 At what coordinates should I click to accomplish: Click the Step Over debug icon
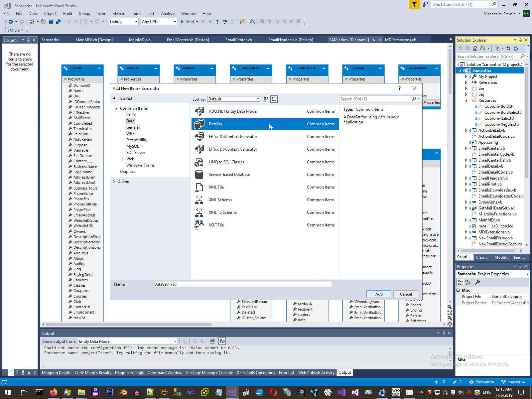point(225,22)
